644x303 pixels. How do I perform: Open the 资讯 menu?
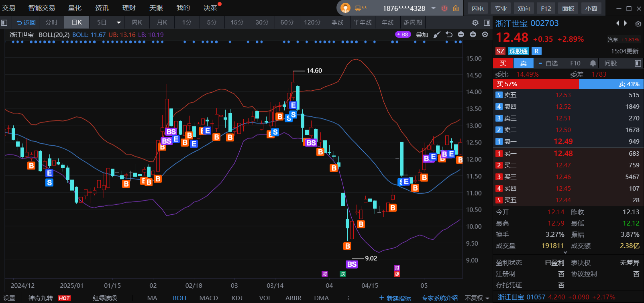pyautogui.click(x=102, y=8)
